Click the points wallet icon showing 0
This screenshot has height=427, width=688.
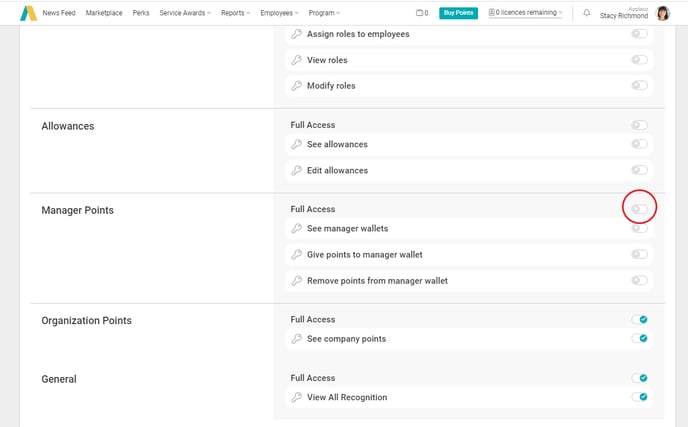click(422, 13)
